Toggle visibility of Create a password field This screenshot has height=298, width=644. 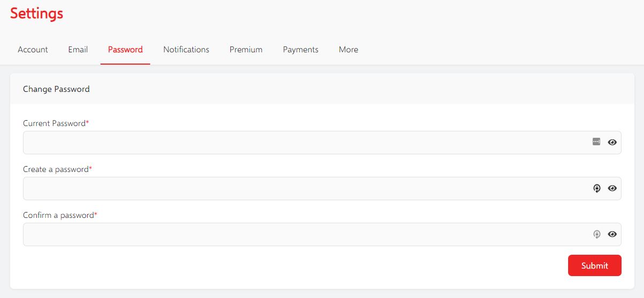point(612,188)
